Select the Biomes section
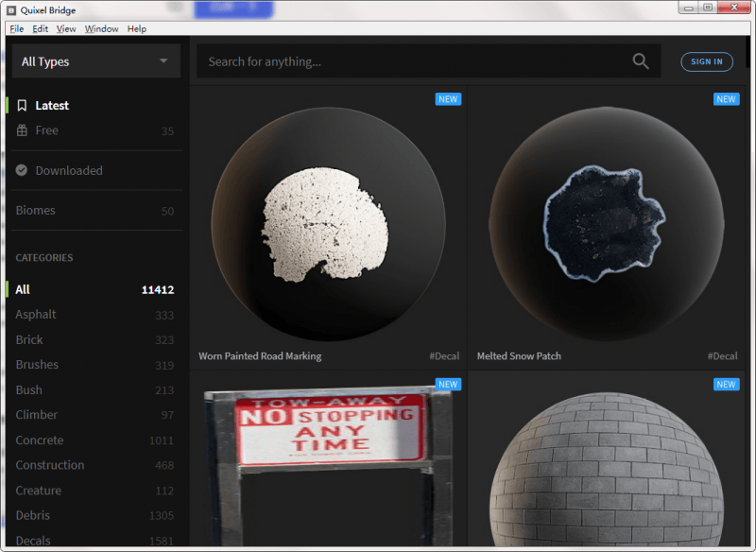This screenshot has height=552, width=756. 36,211
